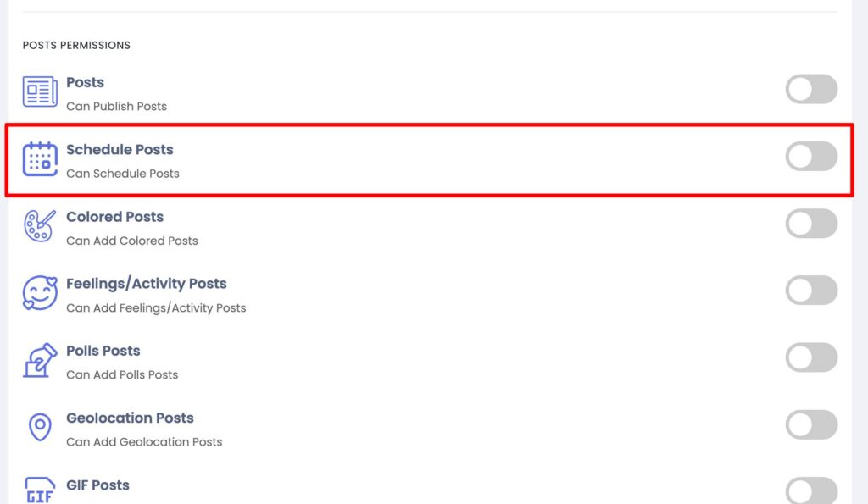
Task: Toggle Feelings/Activity Posts permission on
Action: (x=811, y=291)
